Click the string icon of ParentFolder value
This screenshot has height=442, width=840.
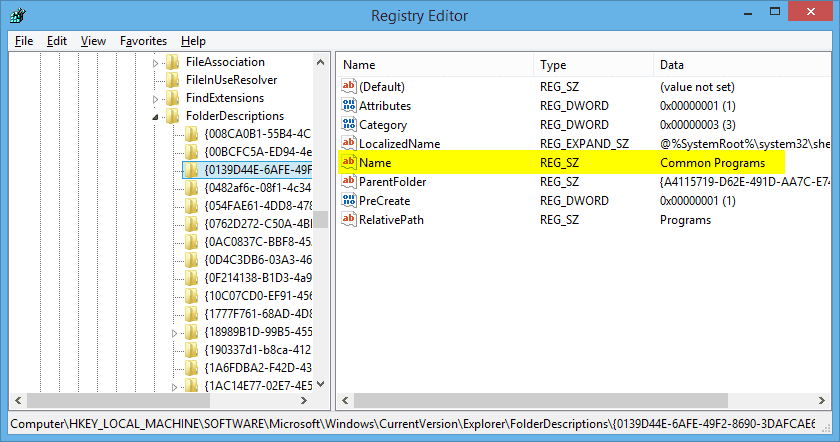click(x=349, y=181)
